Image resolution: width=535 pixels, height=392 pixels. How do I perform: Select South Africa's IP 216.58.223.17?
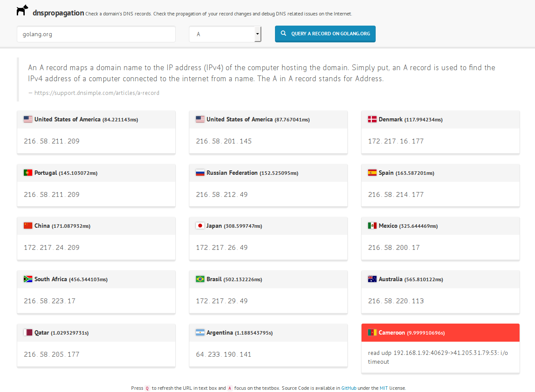click(50, 301)
